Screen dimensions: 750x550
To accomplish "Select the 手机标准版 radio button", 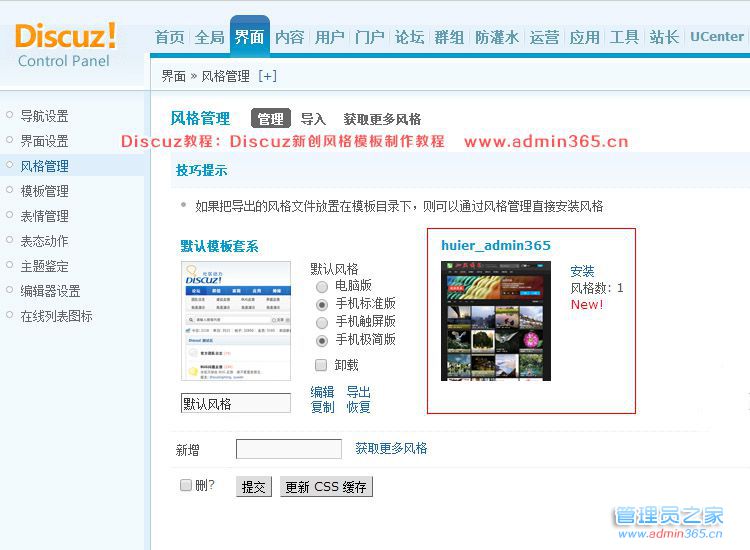I will (x=322, y=305).
